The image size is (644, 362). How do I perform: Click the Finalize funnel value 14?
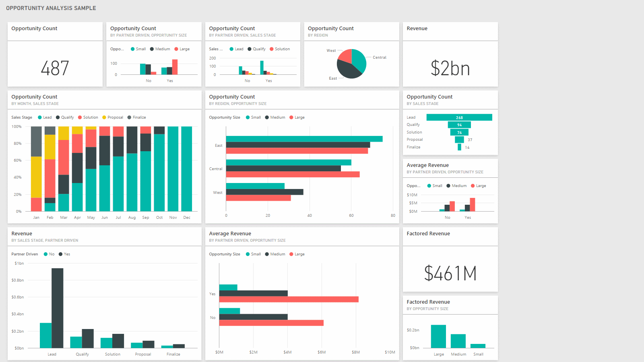[467, 148]
